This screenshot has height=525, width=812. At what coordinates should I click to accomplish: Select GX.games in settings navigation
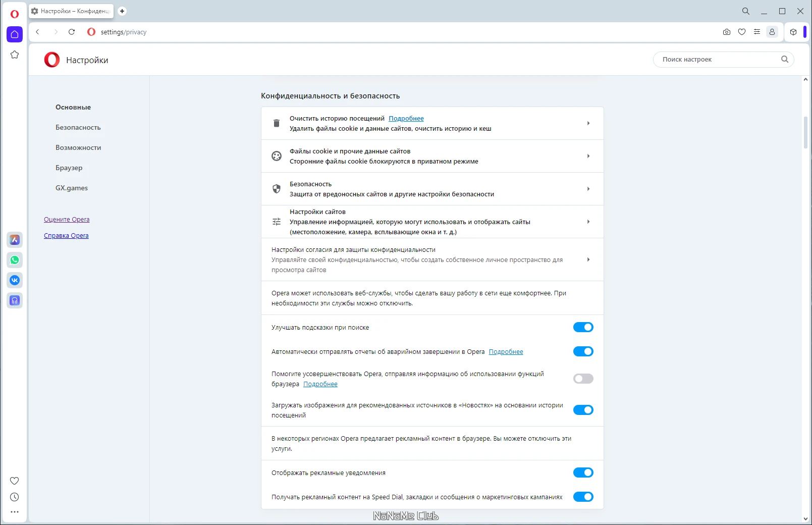tap(72, 188)
